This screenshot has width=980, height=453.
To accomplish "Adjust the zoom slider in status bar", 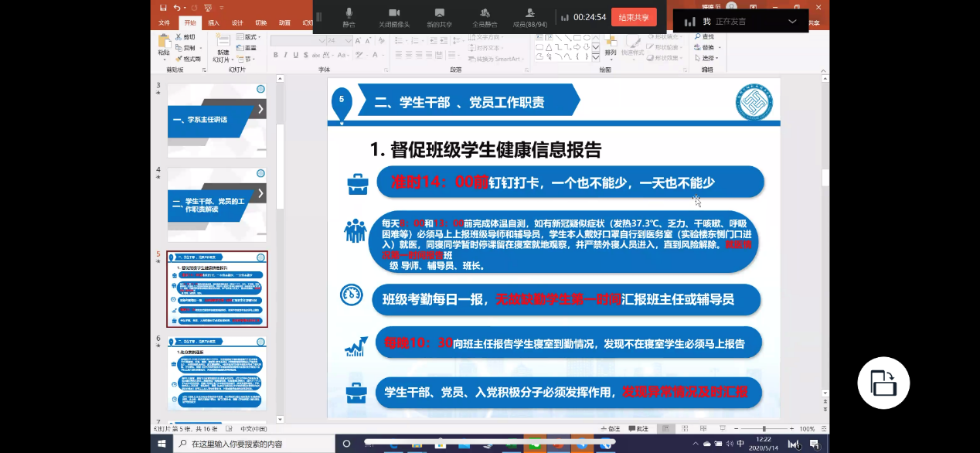I will 764,428.
